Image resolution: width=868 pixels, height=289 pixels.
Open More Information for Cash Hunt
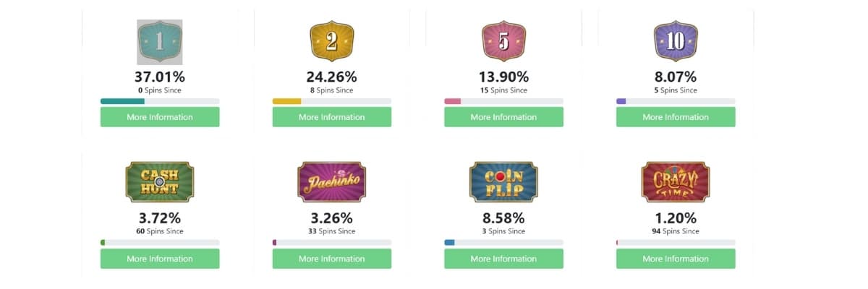pyautogui.click(x=160, y=259)
